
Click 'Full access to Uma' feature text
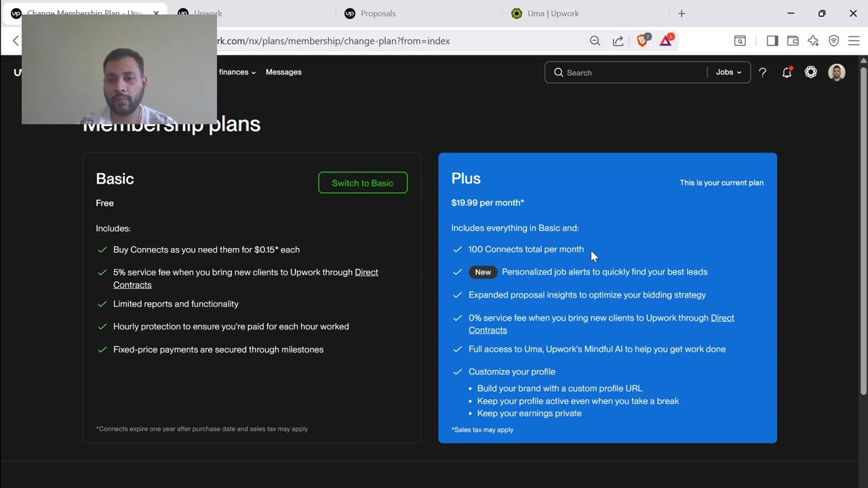pyautogui.click(x=597, y=349)
